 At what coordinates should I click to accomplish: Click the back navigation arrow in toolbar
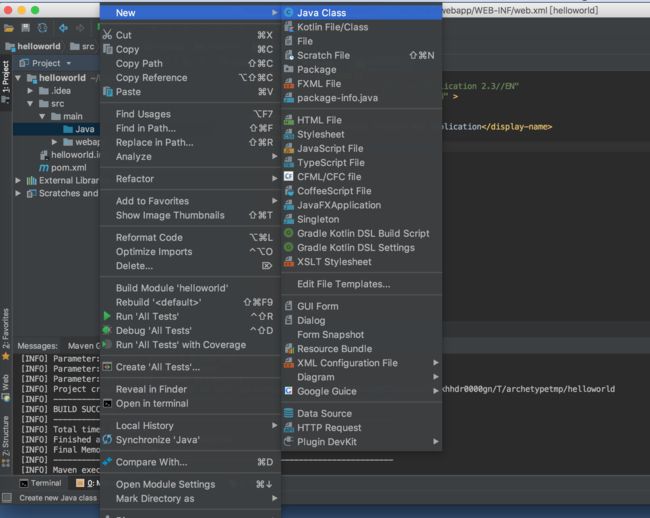[x=63, y=28]
